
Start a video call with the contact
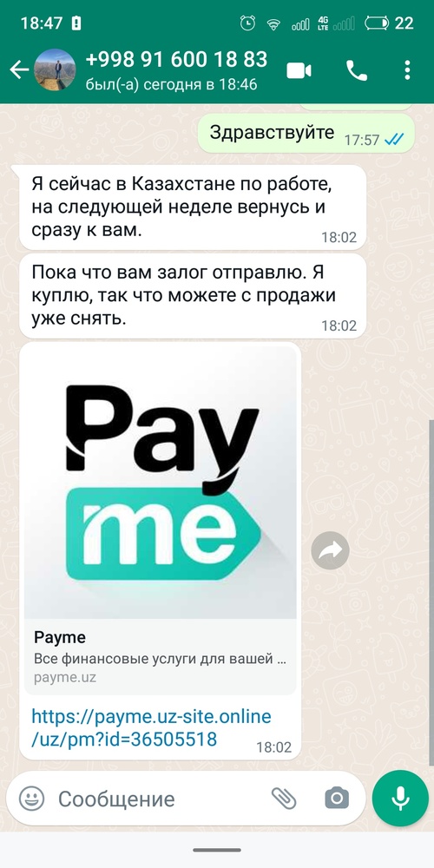(299, 71)
